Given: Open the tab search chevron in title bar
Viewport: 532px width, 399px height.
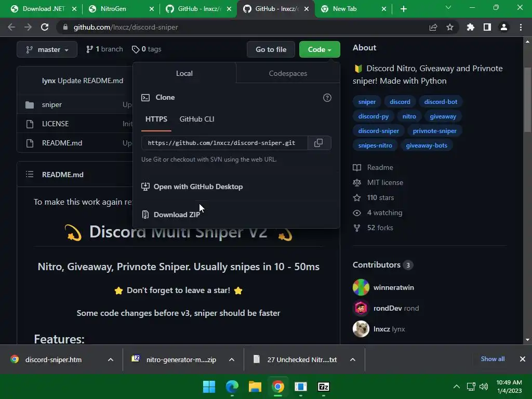Looking at the screenshot, I should [x=448, y=7].
